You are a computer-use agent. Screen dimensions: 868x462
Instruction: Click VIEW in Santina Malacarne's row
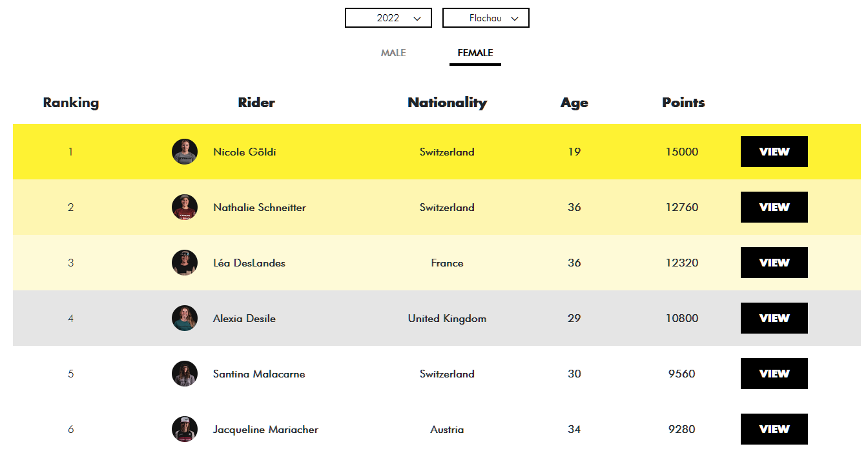pyautogui.click(x=774, y=374)
